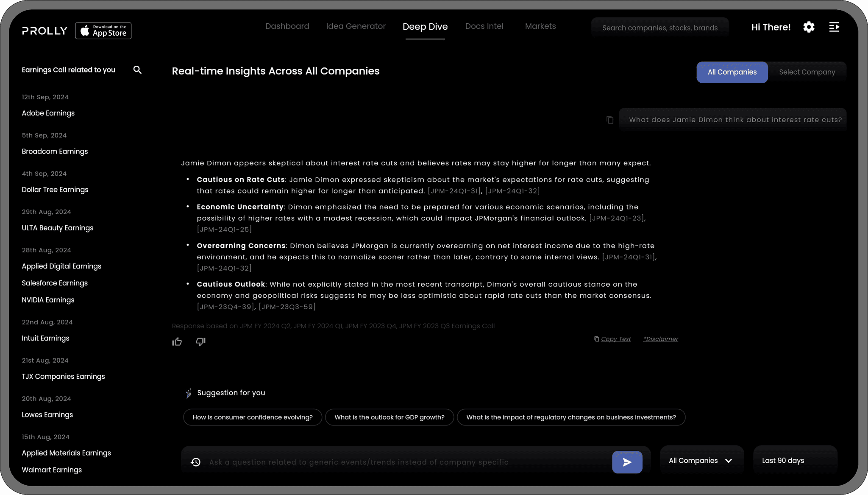Select the GDP growth outlook suggestion
868x495 pixels.
389,417
